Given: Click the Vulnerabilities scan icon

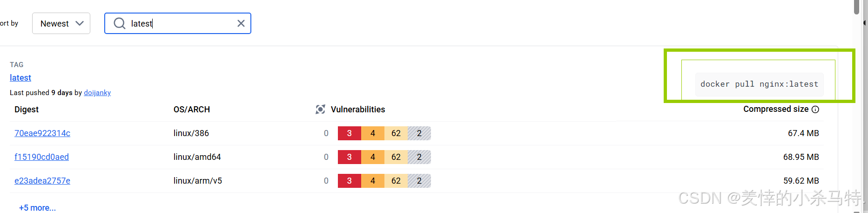Looking at the screenshot, I should point(320,110).
